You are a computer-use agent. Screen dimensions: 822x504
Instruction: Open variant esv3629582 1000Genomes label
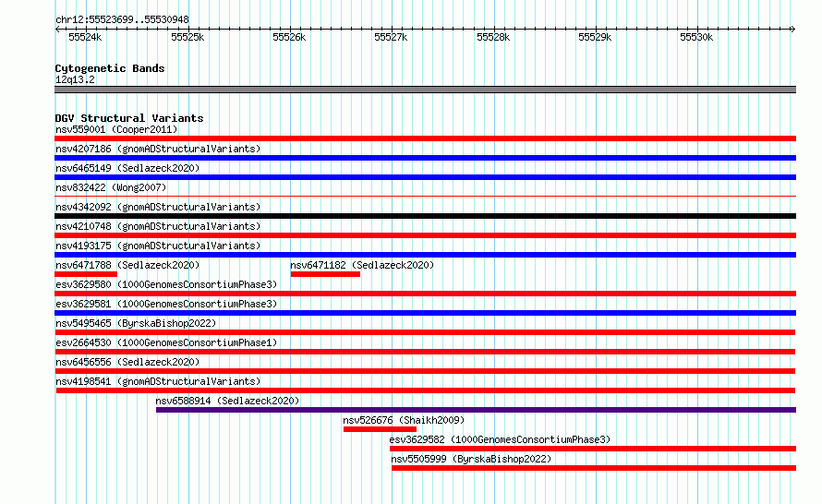(x=500, y=439)
